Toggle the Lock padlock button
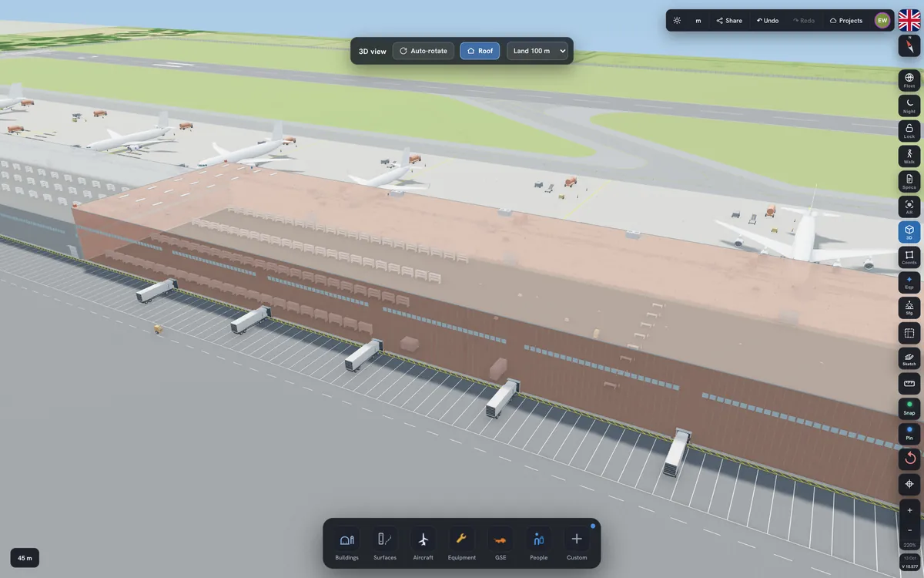 pyautogui.click(x=909, y=130)
